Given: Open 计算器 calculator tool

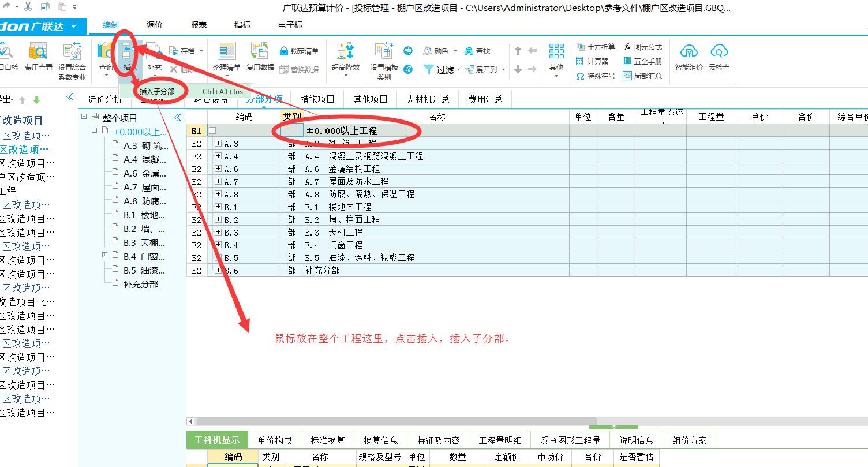Looking at the screenshot, I should click(592, 61).
